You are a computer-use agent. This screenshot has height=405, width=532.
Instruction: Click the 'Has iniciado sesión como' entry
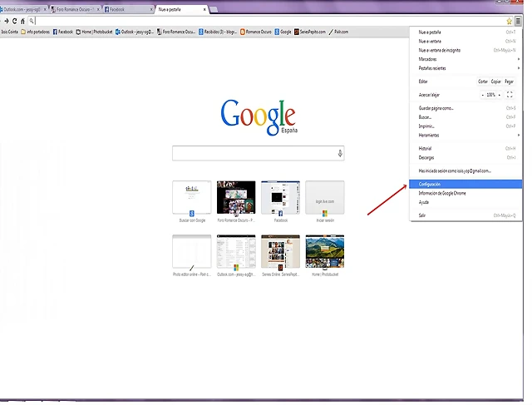tap(465, 171)
